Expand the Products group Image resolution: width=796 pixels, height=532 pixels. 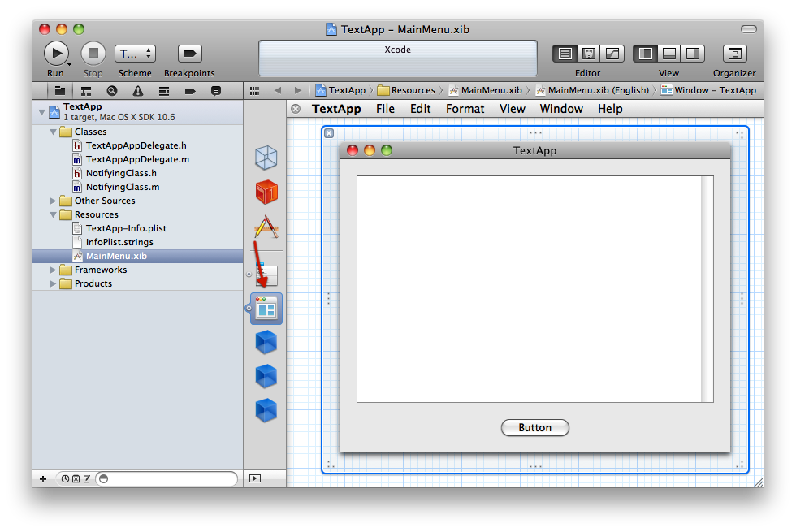[53, 283]
